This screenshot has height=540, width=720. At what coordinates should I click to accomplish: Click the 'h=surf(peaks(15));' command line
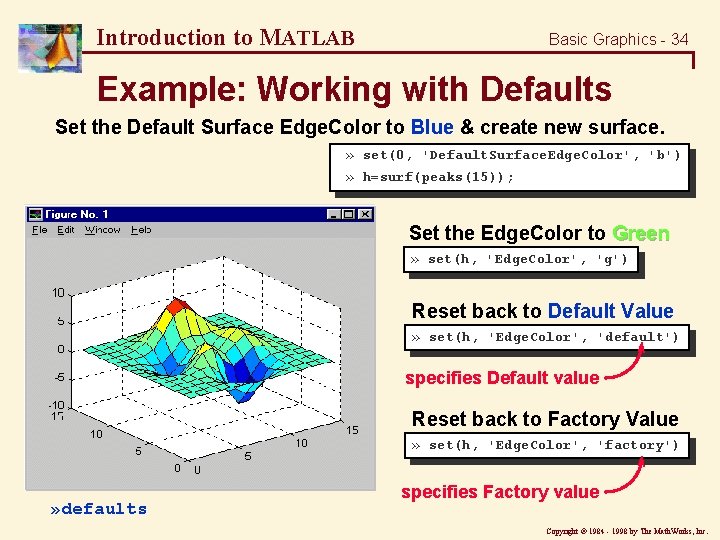tap(429, 177)
